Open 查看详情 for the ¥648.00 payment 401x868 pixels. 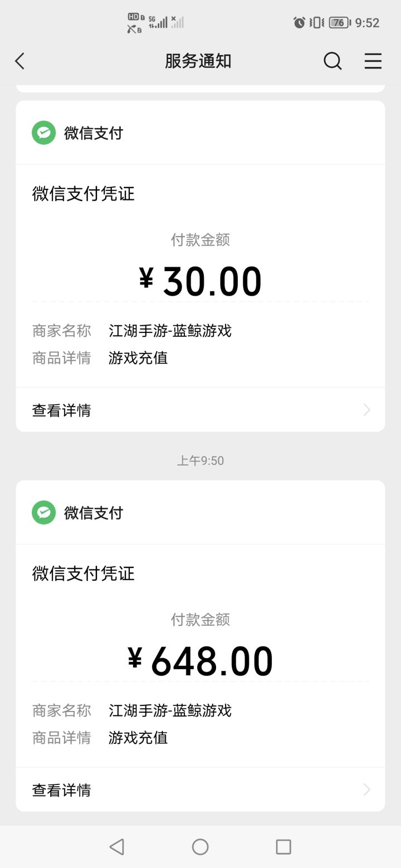tap(61, 790)
